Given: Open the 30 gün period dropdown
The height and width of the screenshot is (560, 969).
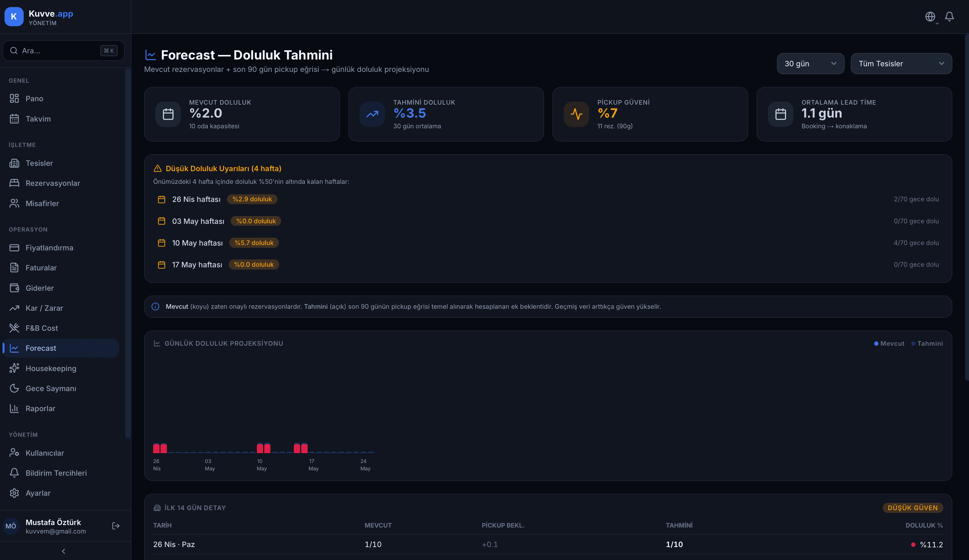Looking at the screenshot, I should point(810,63).
